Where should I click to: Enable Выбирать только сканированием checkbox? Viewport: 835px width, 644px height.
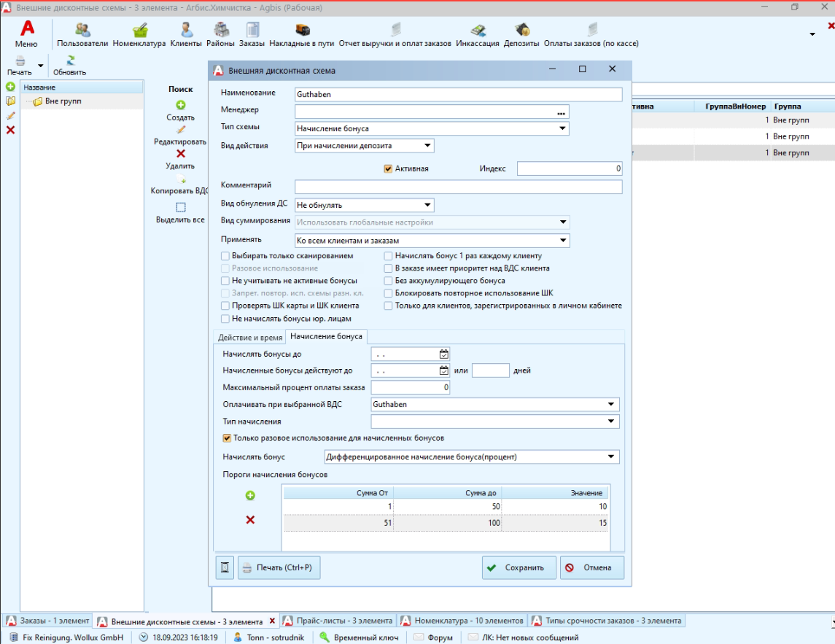(225, 256)
